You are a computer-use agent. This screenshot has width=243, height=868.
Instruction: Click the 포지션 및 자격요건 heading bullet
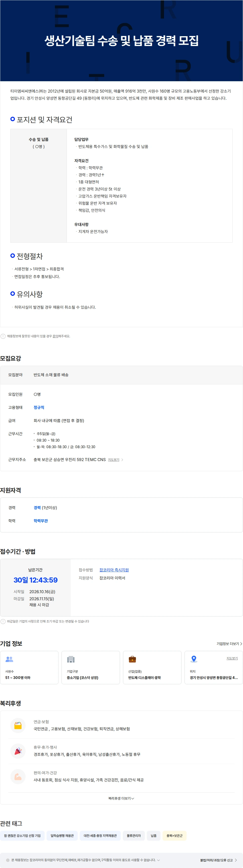(13, 119)
